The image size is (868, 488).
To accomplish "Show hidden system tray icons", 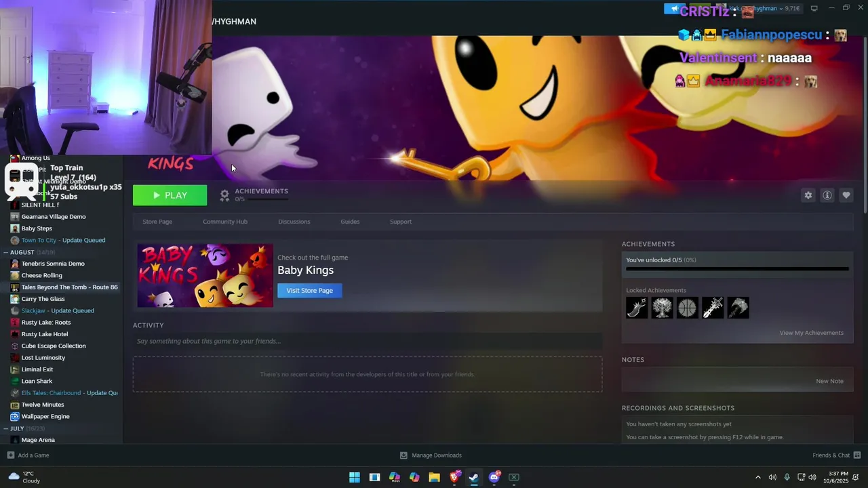I will [758, 477].
